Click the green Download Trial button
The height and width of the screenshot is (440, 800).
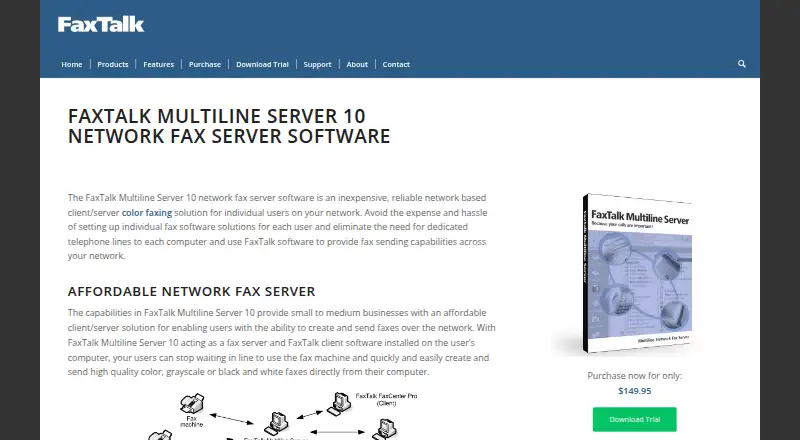pos(635,419)
